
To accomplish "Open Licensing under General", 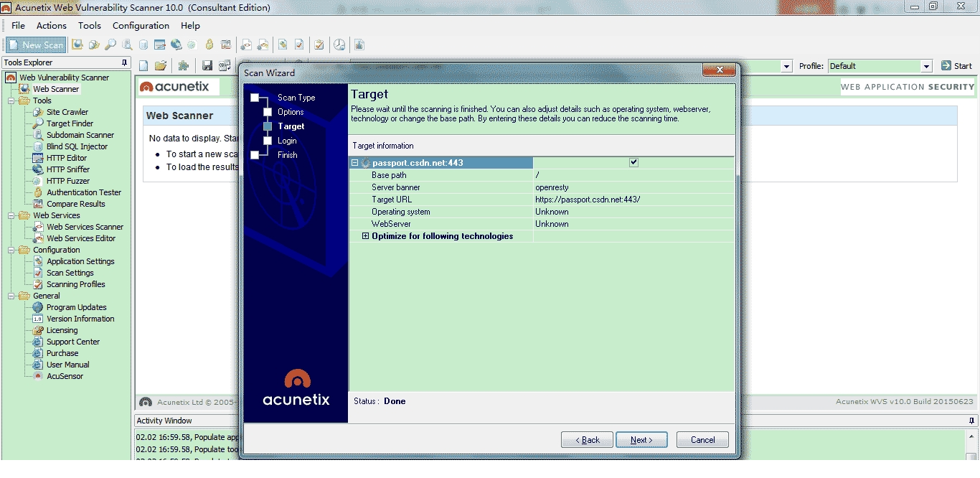I will 62,330.
